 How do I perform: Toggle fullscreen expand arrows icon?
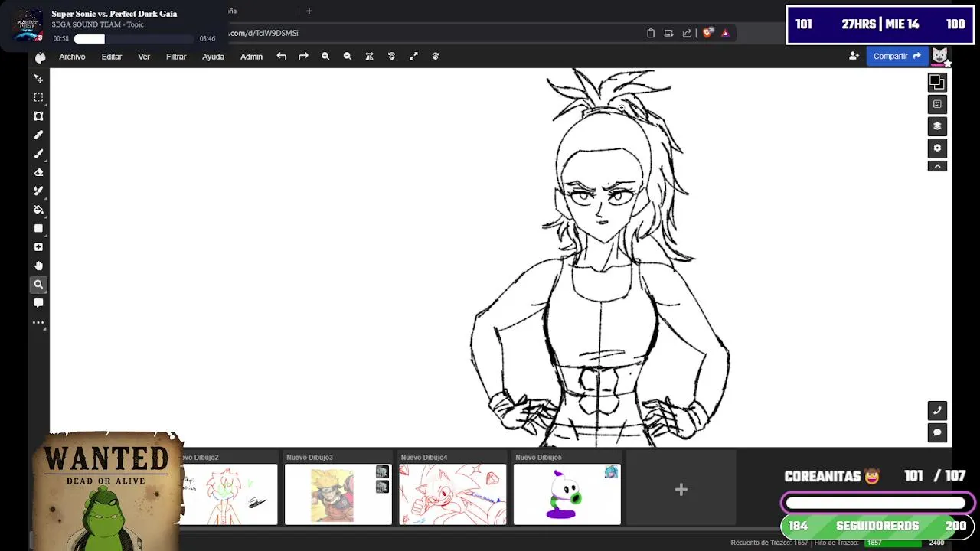pos(413,57)
